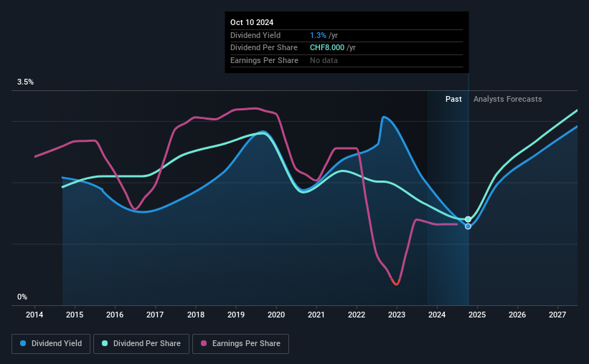Click the 2023 x-axis label
The width and height of the screenshot is (589, 364).
point(397,315)
